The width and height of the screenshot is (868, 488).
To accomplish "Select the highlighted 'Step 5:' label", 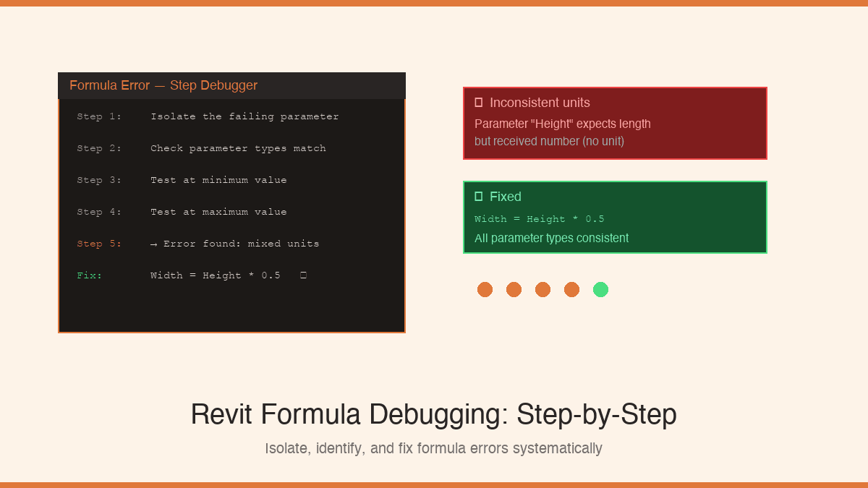I will [x=100, y=244].
